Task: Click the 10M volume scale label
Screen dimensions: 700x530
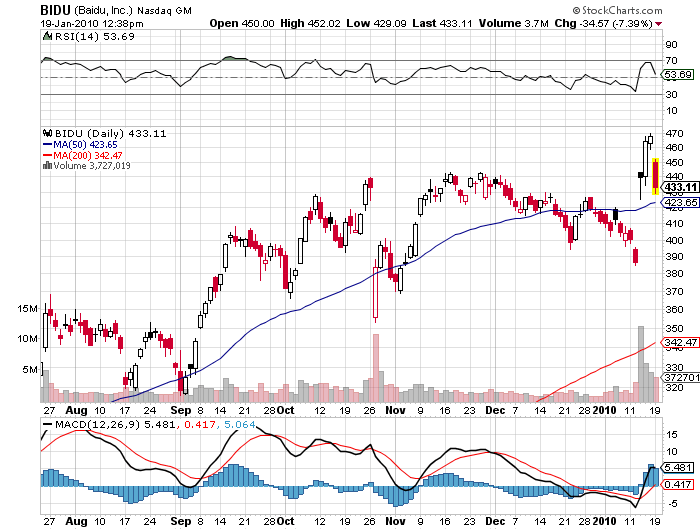Action: click(27, 338)
